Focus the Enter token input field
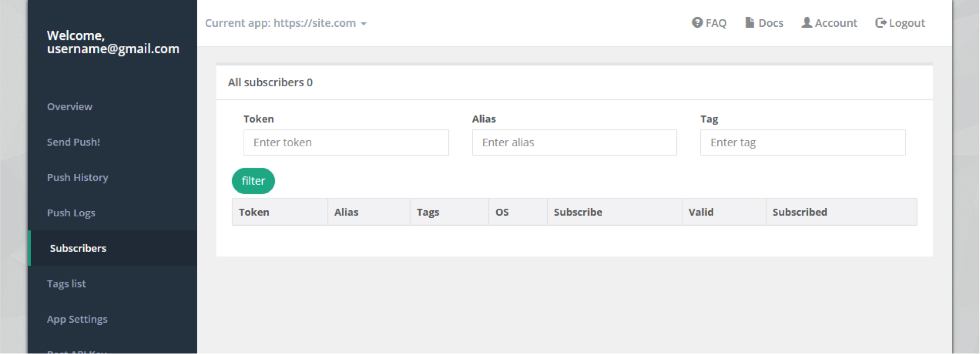 pos(346,143)
